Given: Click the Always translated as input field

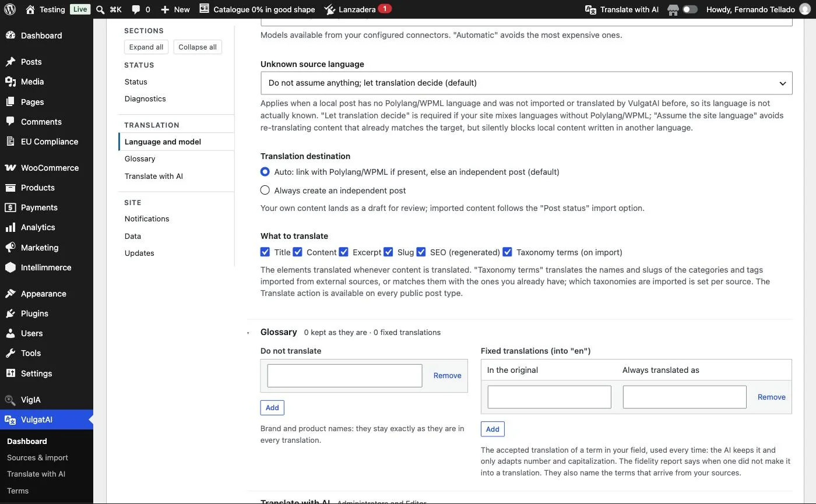Looking at the screenshot, I should pos(685,397).
